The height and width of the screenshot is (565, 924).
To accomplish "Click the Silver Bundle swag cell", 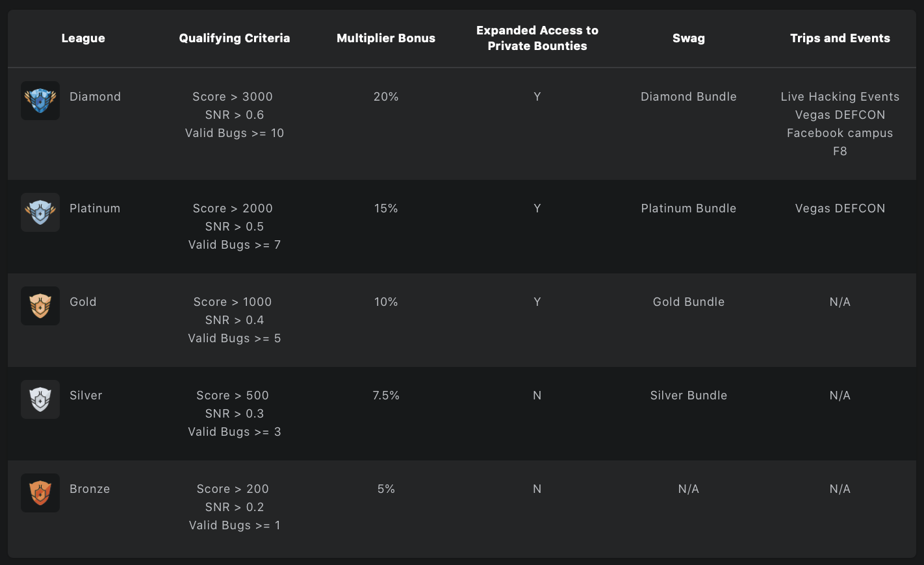I will [x=689, y=395].
